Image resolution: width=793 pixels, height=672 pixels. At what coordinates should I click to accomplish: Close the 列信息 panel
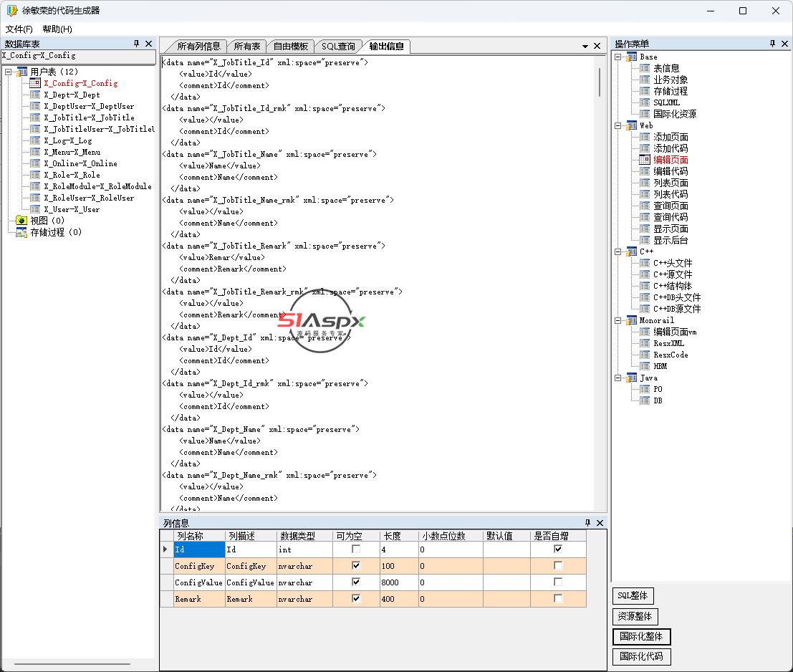pos(600,523)
